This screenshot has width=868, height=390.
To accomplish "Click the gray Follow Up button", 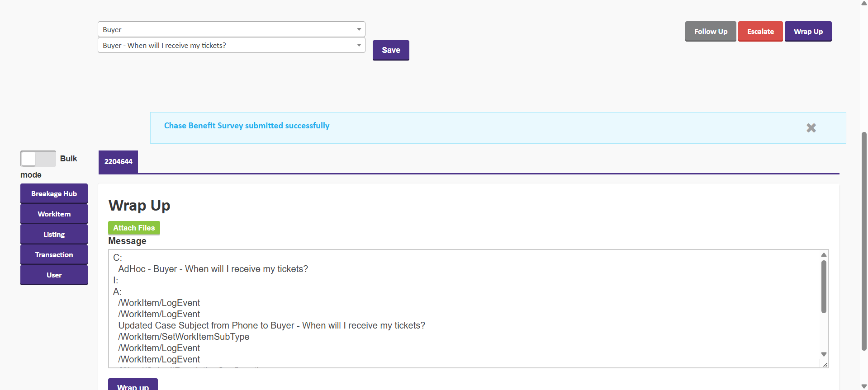I will [711, 32].
